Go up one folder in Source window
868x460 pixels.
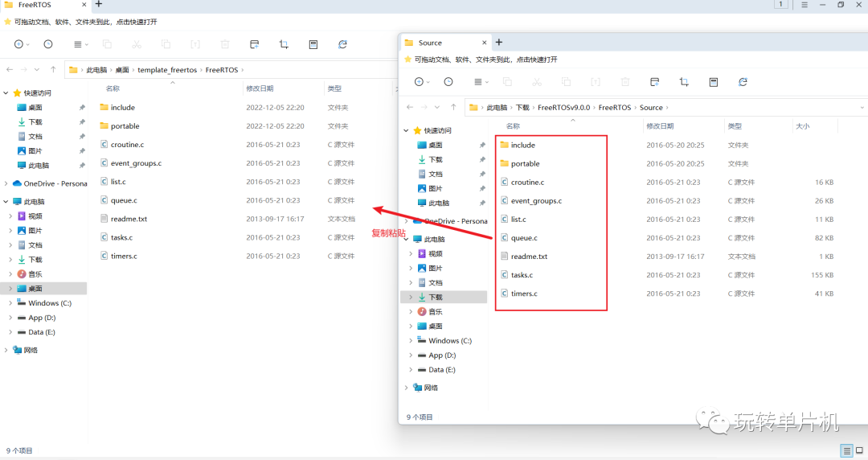tap(453, 108)
